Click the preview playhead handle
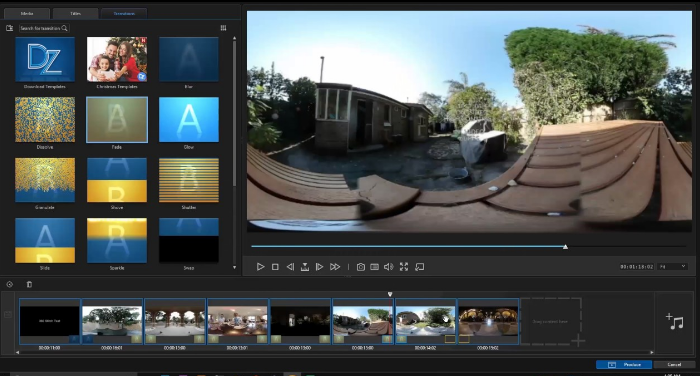The height and width of the screenshot is (376, 700). coord(565,246)
